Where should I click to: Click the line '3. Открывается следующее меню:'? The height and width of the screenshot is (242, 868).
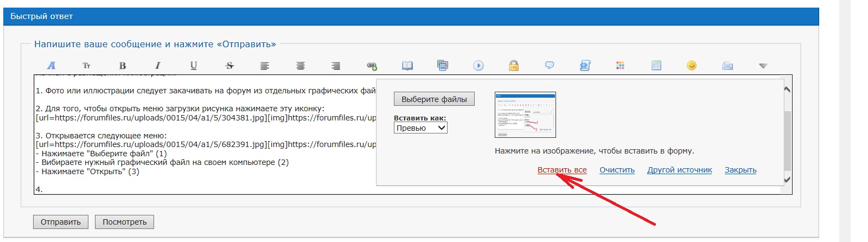pos(101,136)
